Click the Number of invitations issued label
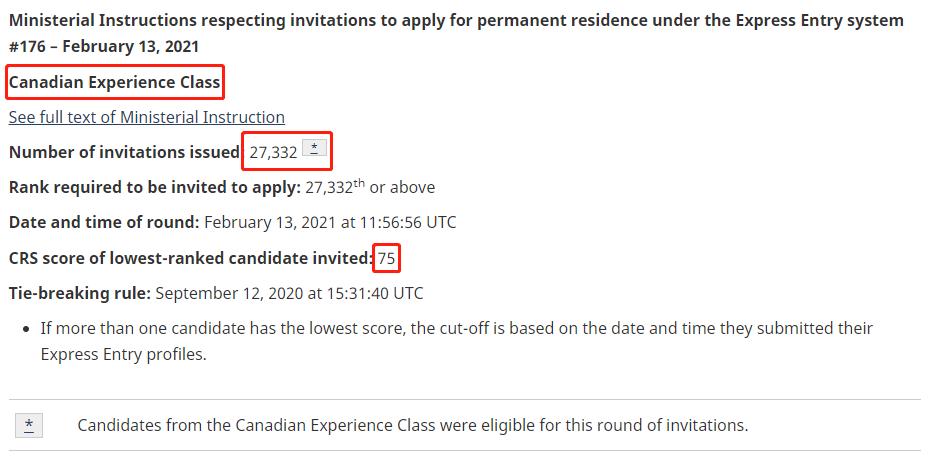This screenshot has width=937, height=459. tap(124, 152)
